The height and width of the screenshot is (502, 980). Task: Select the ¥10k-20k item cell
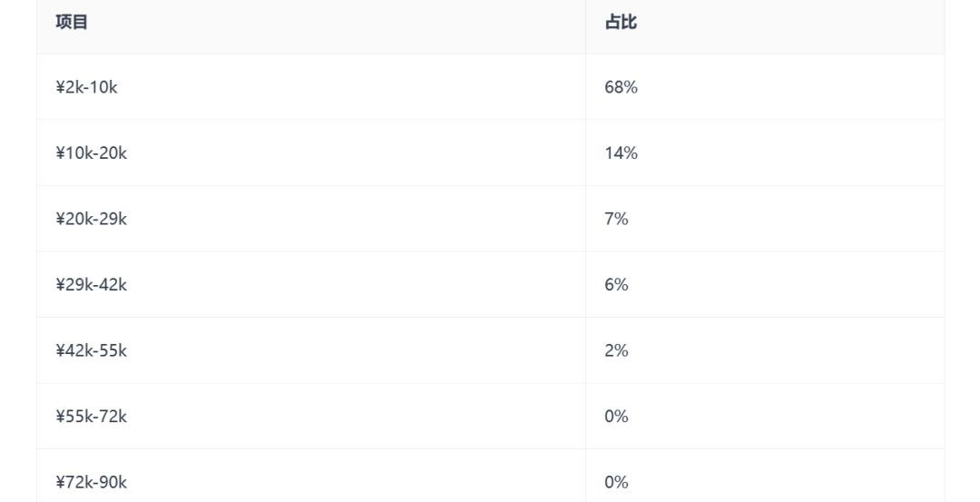click(92, 153)
